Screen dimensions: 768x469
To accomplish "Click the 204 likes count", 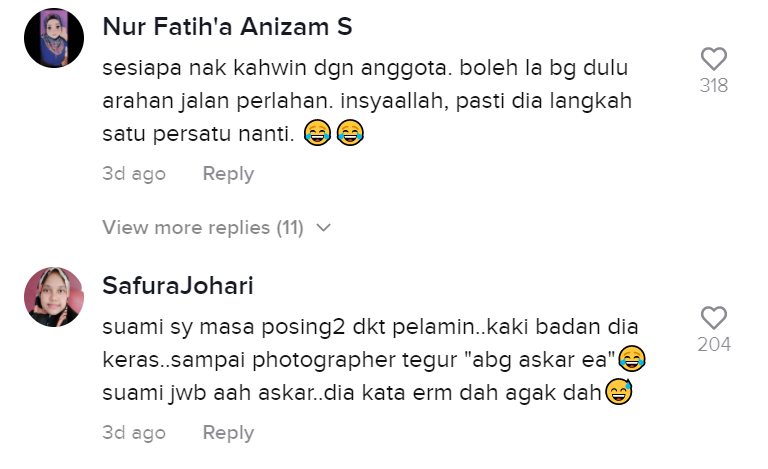I will point(713,345).
